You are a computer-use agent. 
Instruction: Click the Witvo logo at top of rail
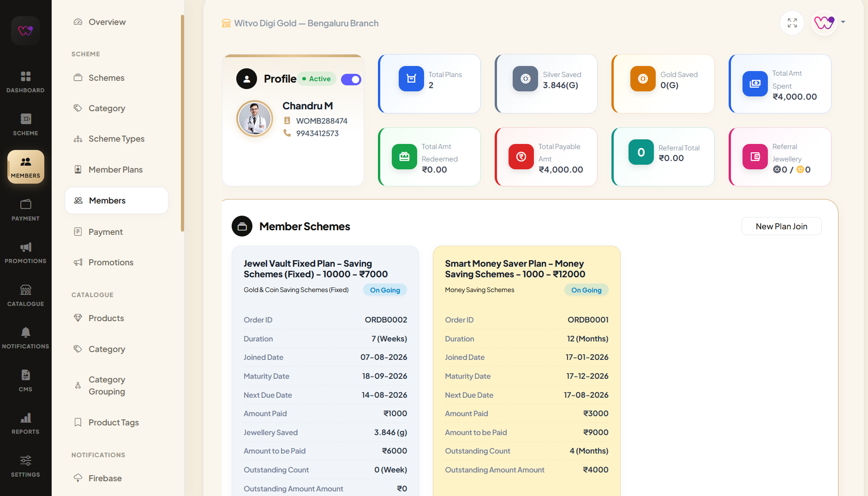click(25, 30)
